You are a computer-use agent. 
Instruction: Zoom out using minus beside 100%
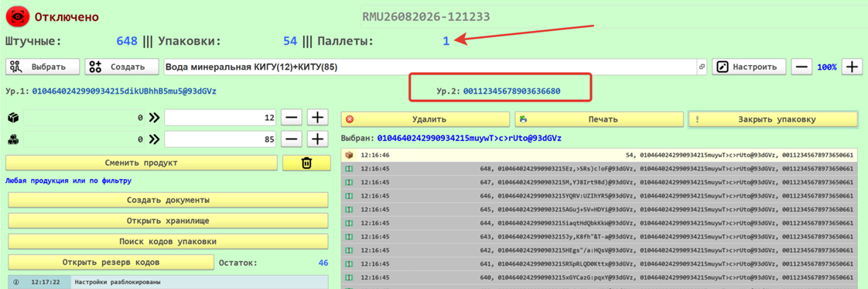801,67
